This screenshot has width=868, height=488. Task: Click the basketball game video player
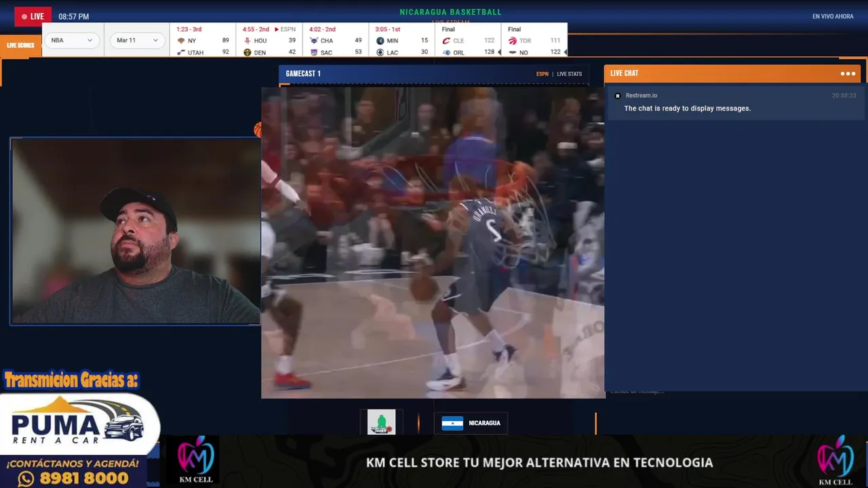(x=433, y=242)
